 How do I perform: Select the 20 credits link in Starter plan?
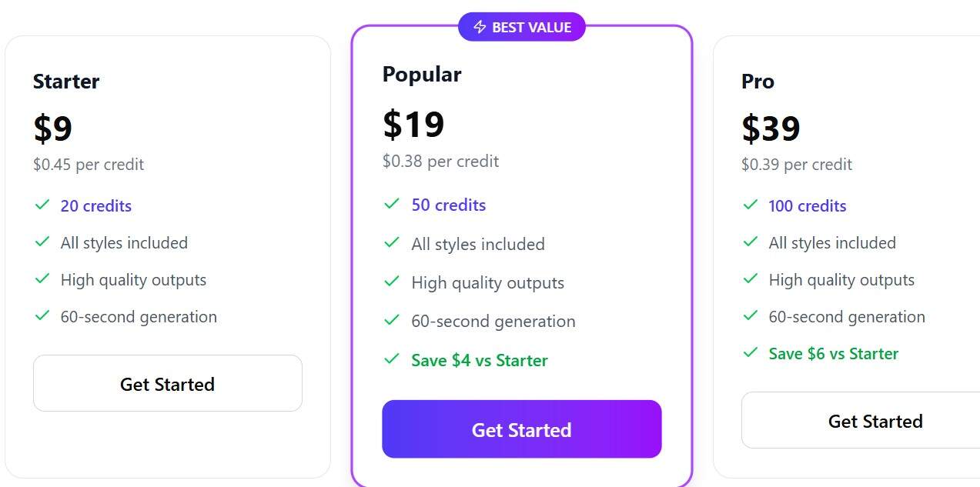coord(95,205)
